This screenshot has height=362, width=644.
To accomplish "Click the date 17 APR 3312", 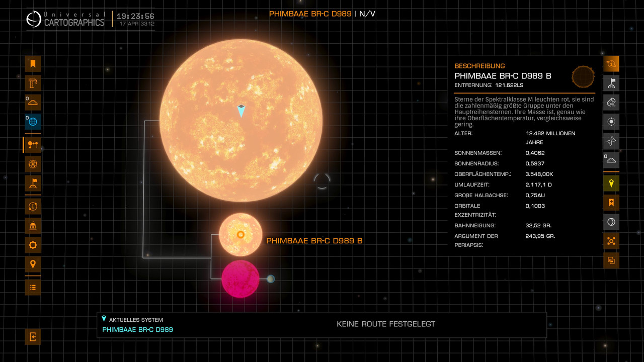I will click(137, 24).
